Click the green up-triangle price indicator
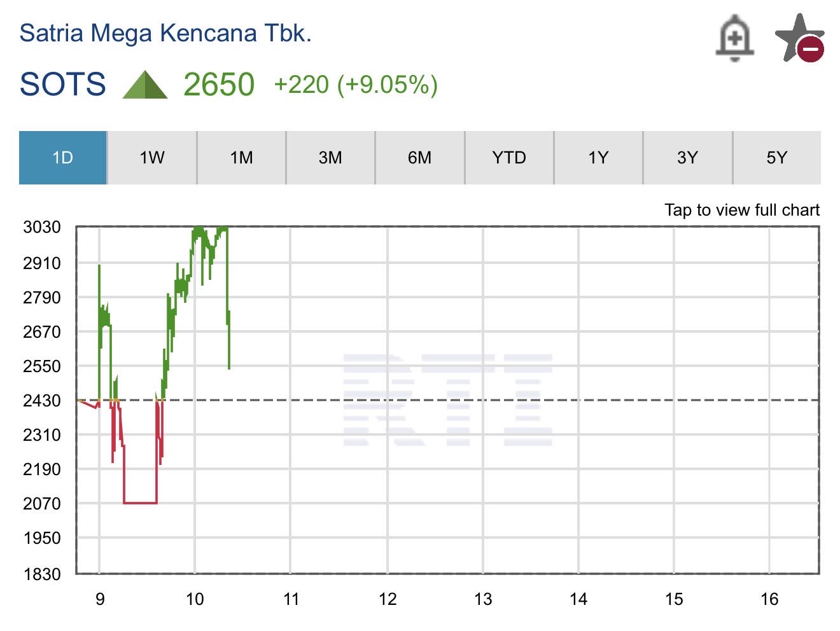This screenshot has height=631, width=840. tap(145, 85)
